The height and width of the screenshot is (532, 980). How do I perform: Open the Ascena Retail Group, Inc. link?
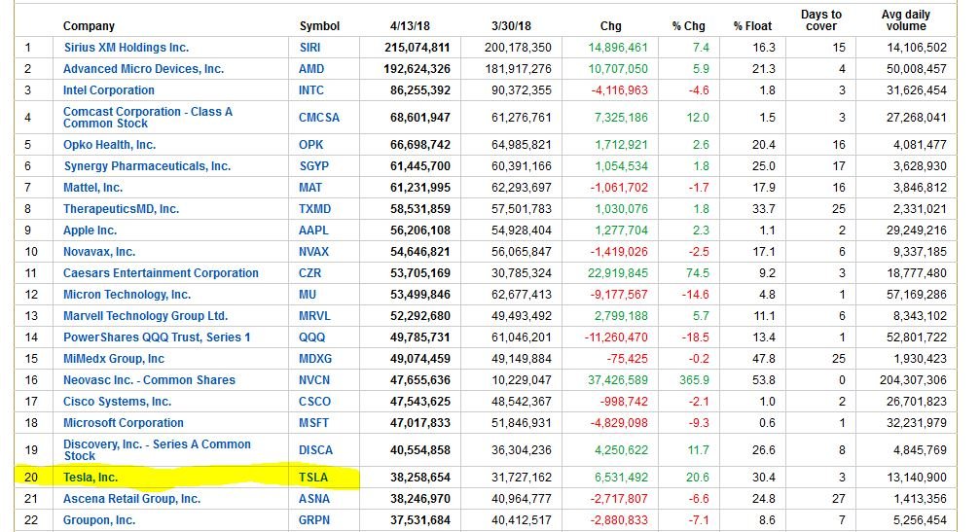(132, 498)
